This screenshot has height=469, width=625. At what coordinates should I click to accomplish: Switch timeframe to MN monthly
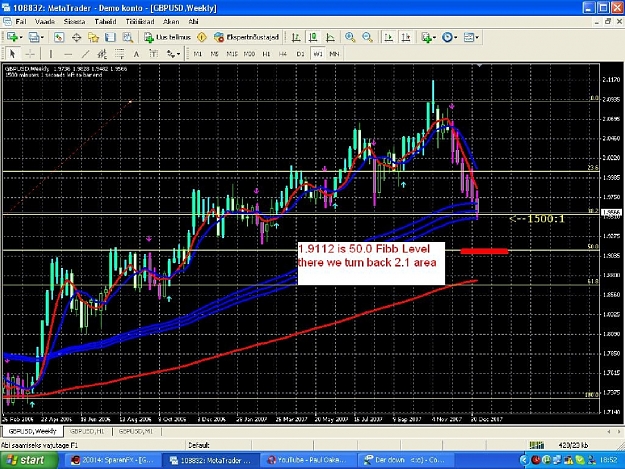point(334,53)
